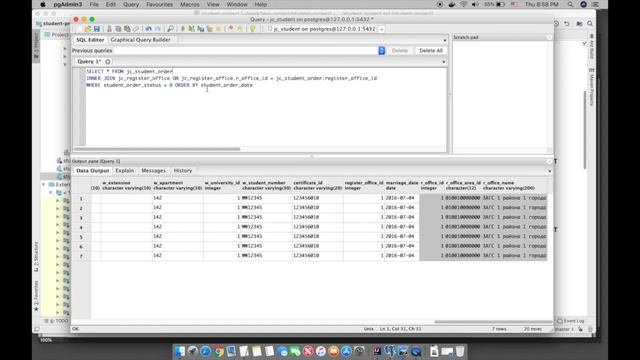Open the Trash in the Dock
The width and height of the screenshot is (640, 360).
(460, 351)
